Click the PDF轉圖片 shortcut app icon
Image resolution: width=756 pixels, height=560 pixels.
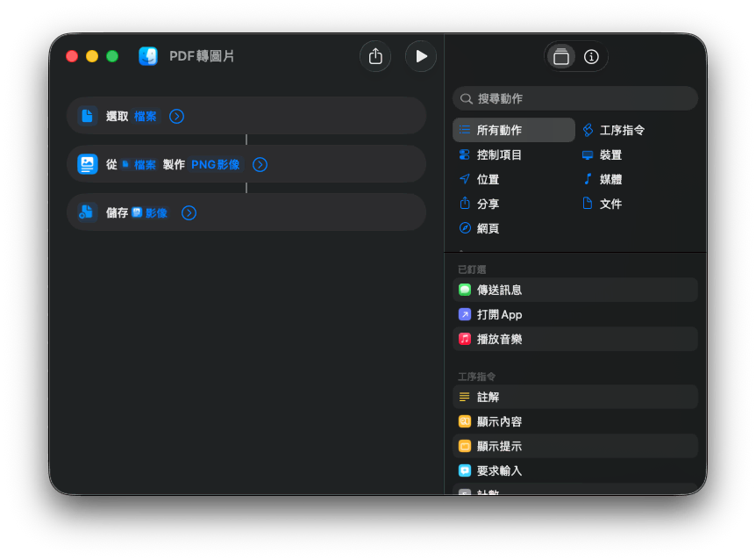click(x=148, y=56)
